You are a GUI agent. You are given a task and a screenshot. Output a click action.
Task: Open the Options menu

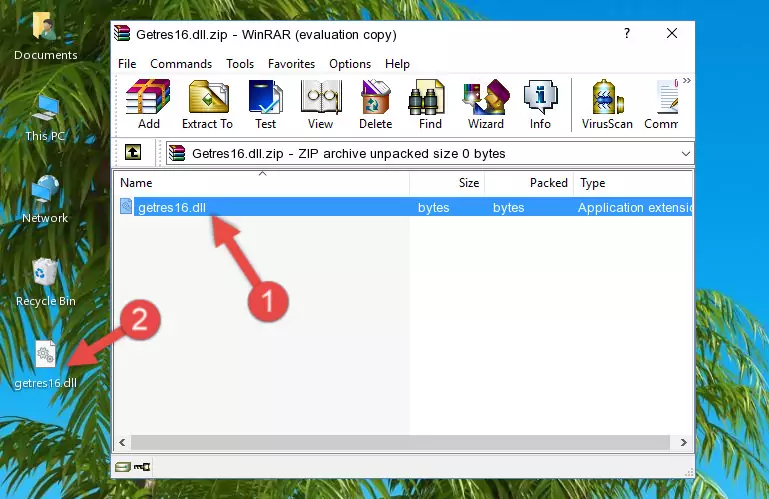click(x=350, y=64)
